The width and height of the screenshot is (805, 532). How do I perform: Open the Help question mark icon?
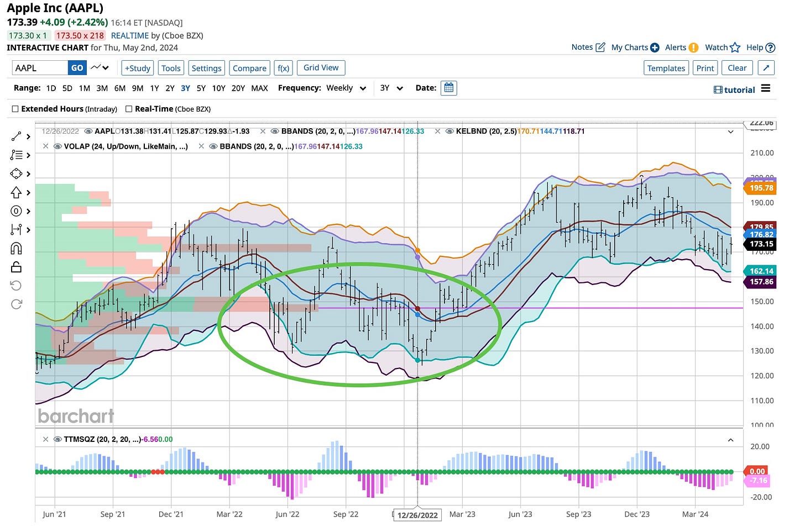coord(770,48)
